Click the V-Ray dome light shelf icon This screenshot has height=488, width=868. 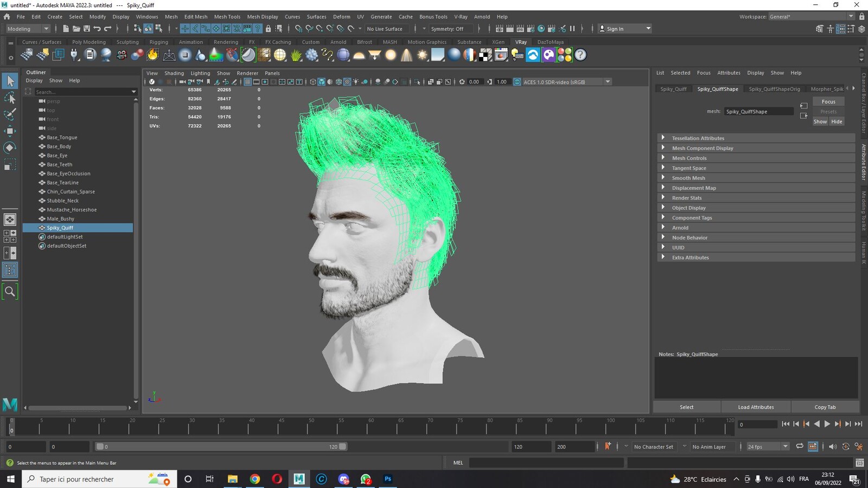click(x=359, y=55)
